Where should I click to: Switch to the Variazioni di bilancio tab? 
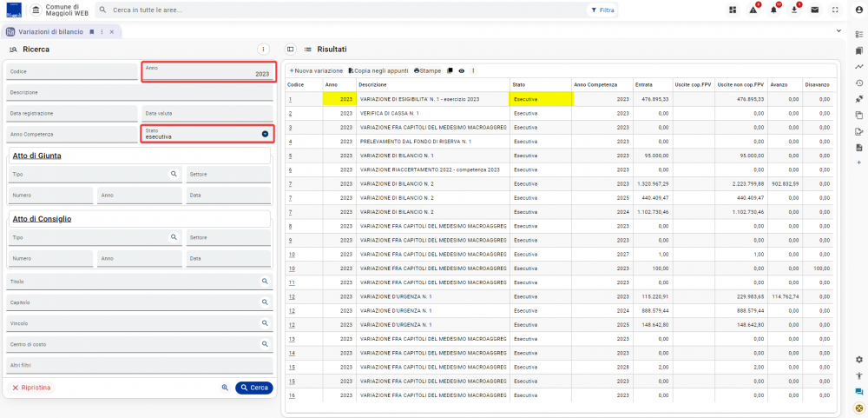coord(50,32)
